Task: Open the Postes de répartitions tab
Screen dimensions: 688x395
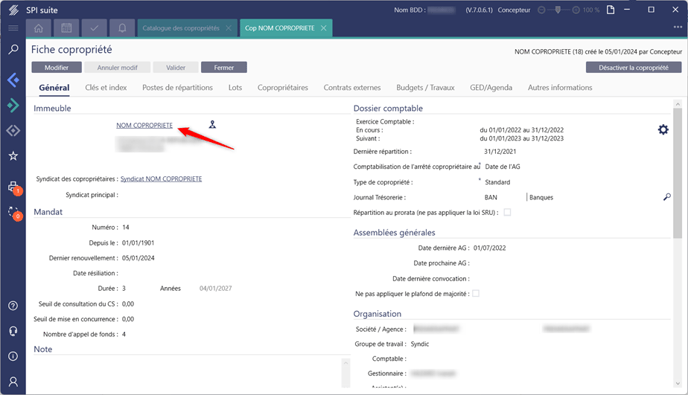Action: 177,87
